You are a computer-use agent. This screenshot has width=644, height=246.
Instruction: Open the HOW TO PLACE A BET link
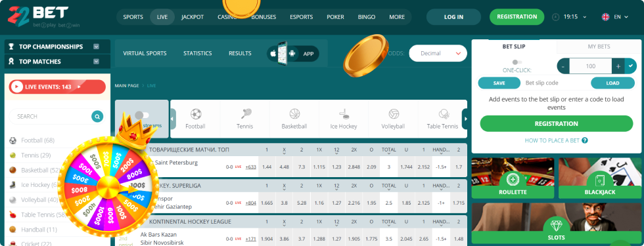pos(552,140)
